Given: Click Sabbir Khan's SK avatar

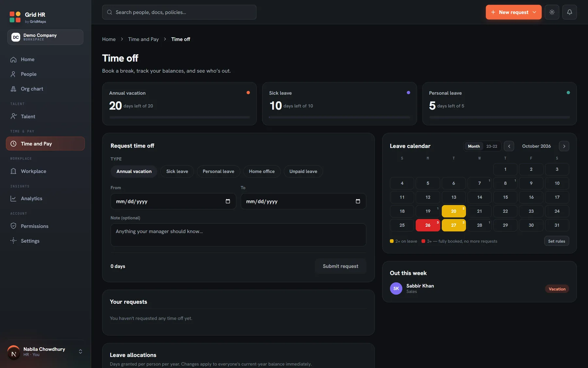Looking at the screenshot, I should [396, 289].
